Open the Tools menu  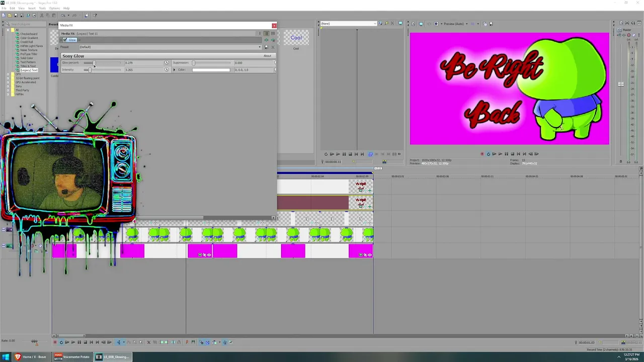coord(42,8)
